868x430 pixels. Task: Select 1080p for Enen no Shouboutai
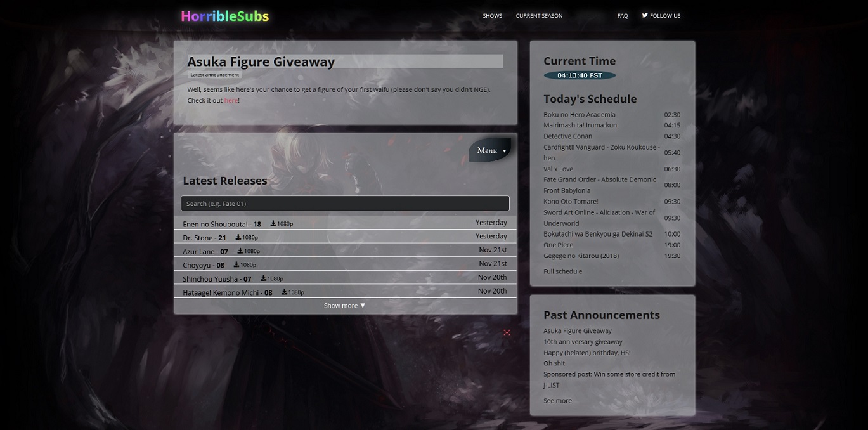pyautogui.click(x=285, y=224)
